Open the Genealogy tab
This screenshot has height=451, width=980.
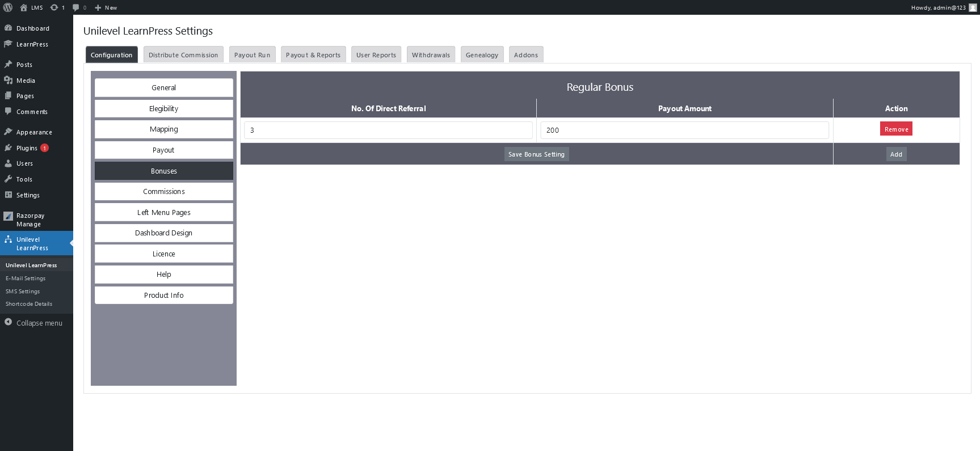coord(482,54)
